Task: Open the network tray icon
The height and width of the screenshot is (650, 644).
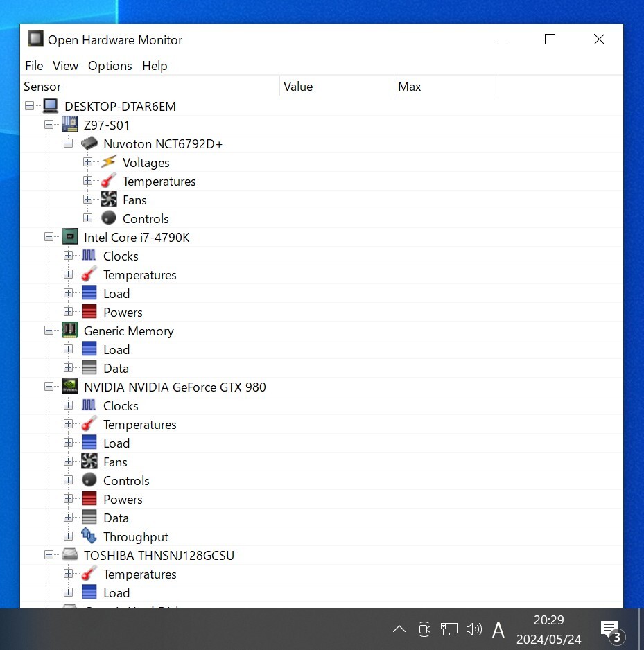Action: (x=449, y=629)
